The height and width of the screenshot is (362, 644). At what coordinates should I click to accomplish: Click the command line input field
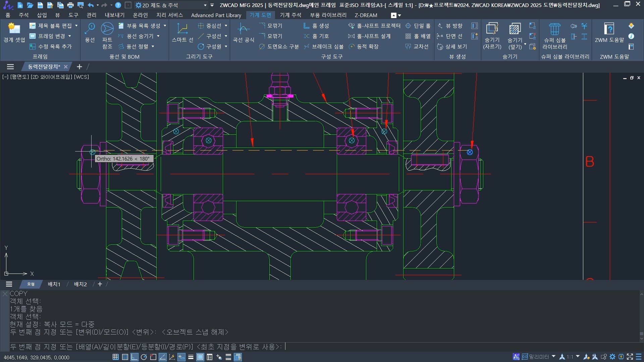[x=335, y=347]
